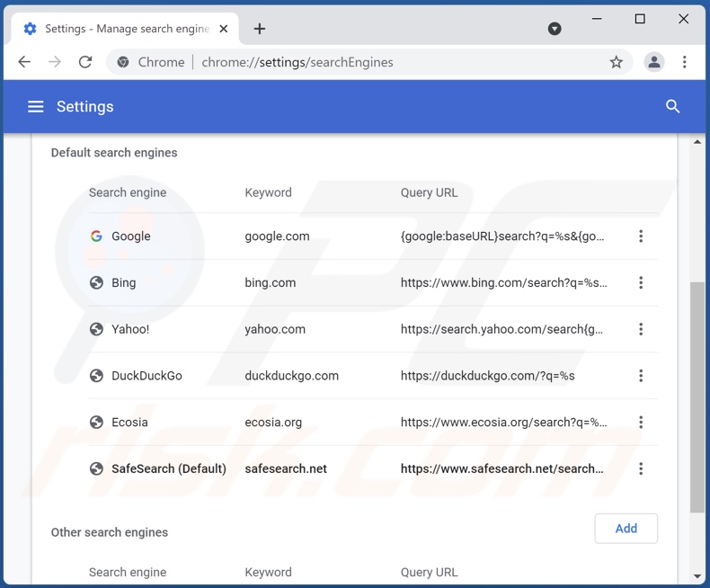Select the DuckDuckGo query URL text
This screenshot has height=588, width=710.
(488, 376)
